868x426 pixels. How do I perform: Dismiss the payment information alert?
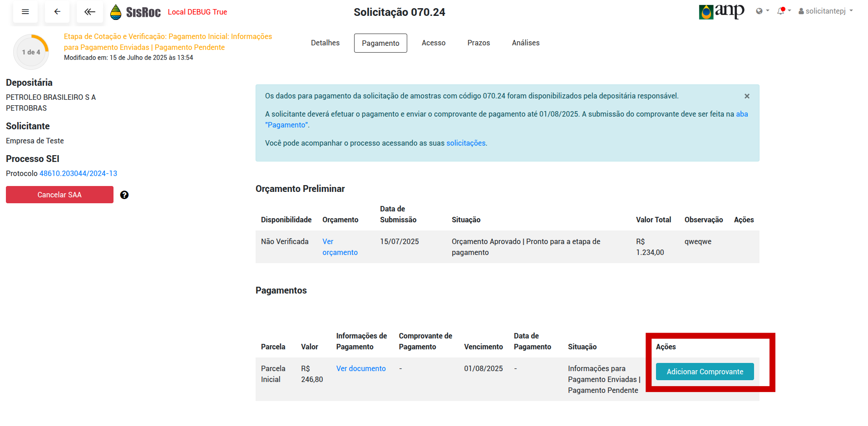[747, 96]
